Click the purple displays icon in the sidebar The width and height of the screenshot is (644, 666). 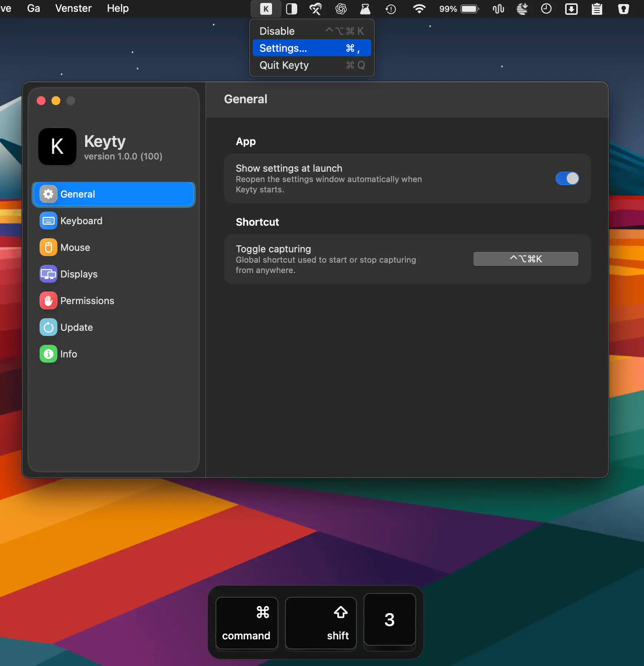pos(48,274)
